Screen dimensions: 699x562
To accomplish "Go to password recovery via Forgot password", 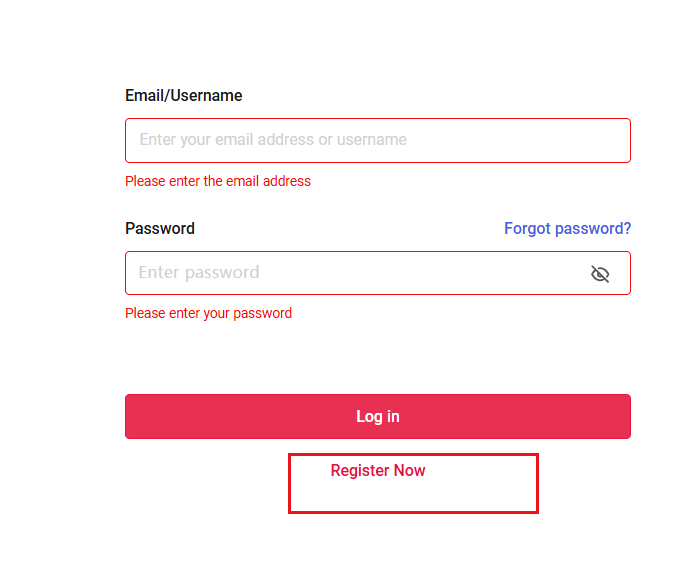I will [x=567, y=229].
